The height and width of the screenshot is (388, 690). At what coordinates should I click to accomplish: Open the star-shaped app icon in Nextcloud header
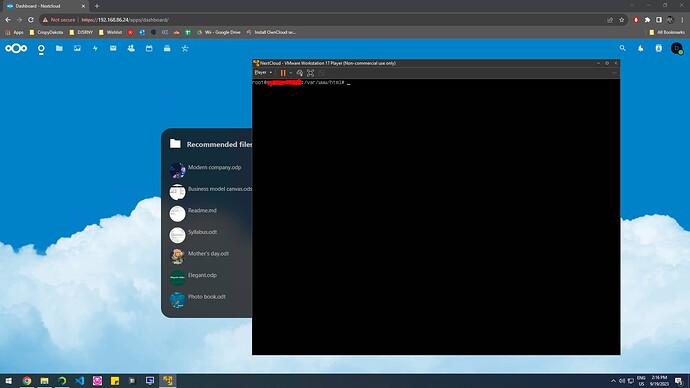[x=185, y=48]
